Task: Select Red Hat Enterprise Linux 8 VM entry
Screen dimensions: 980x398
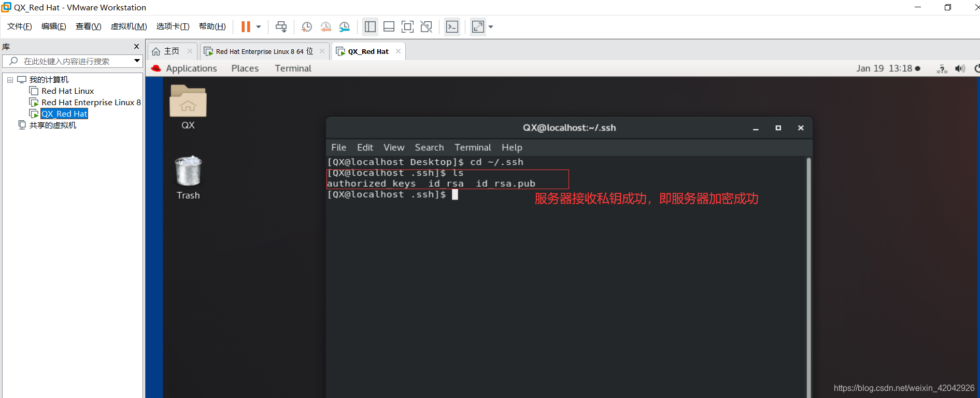Action: tap(91, 102)
